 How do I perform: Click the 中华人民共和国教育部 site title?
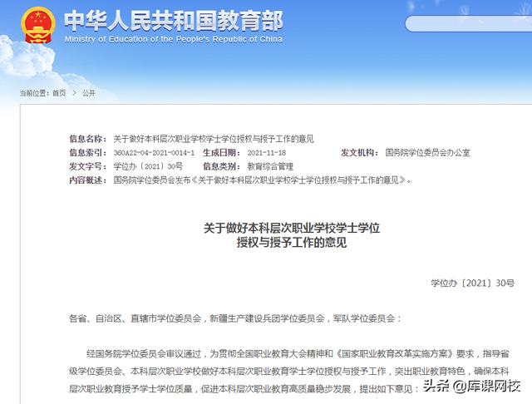174,21
